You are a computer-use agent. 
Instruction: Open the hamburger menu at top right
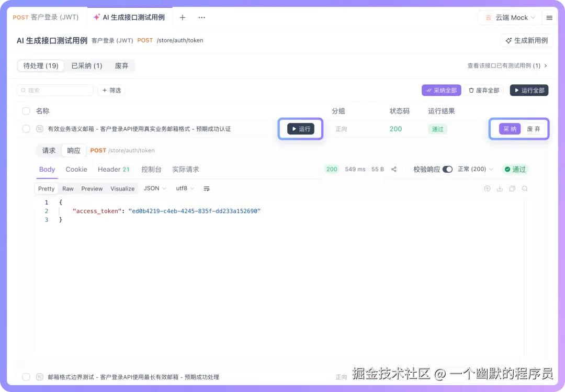549,17
